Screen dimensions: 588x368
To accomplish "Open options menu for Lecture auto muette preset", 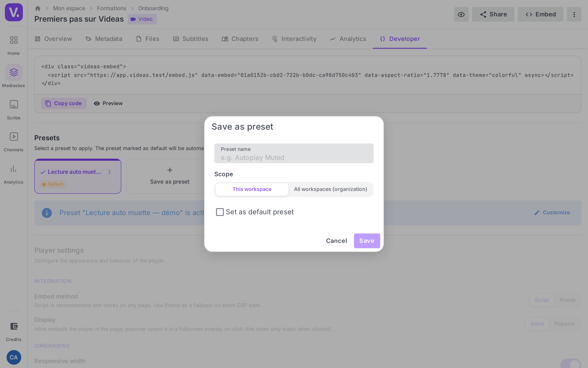I will (x=110, y=172).
